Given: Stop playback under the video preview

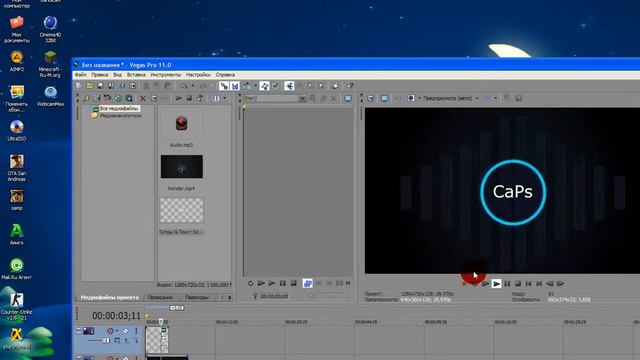Looking at the screenshot, I should pos(518,283).
